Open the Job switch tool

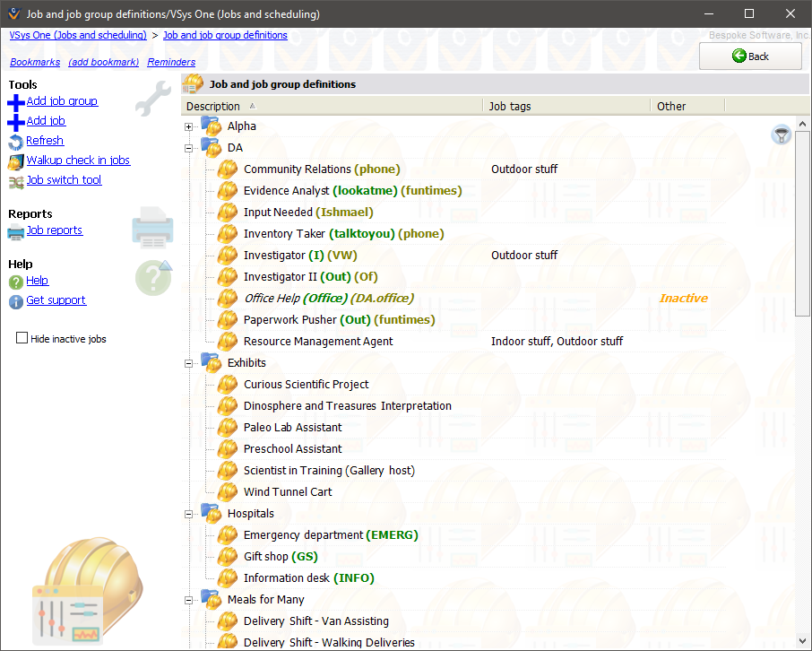[x=64, y=179]
